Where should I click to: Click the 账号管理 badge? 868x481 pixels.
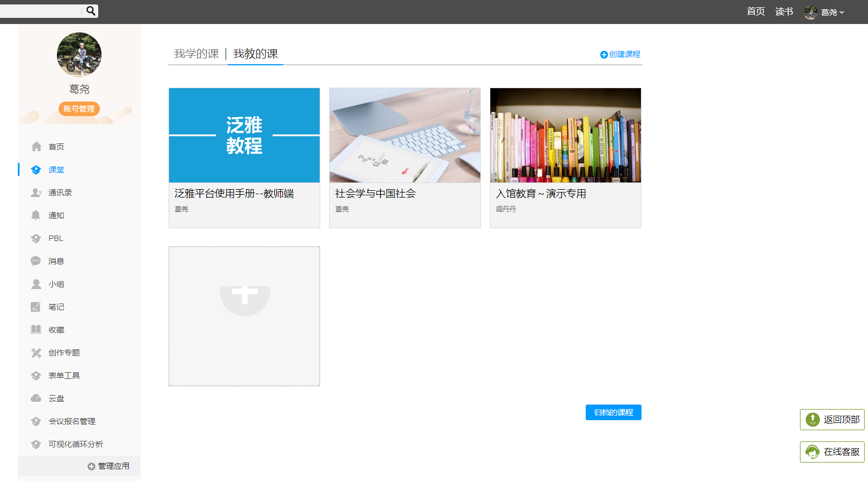[79, 109]
